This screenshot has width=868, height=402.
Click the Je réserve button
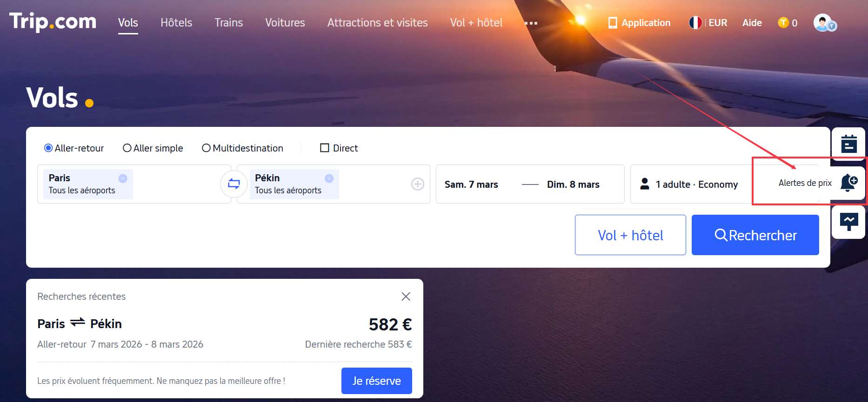tap(376, 381)
